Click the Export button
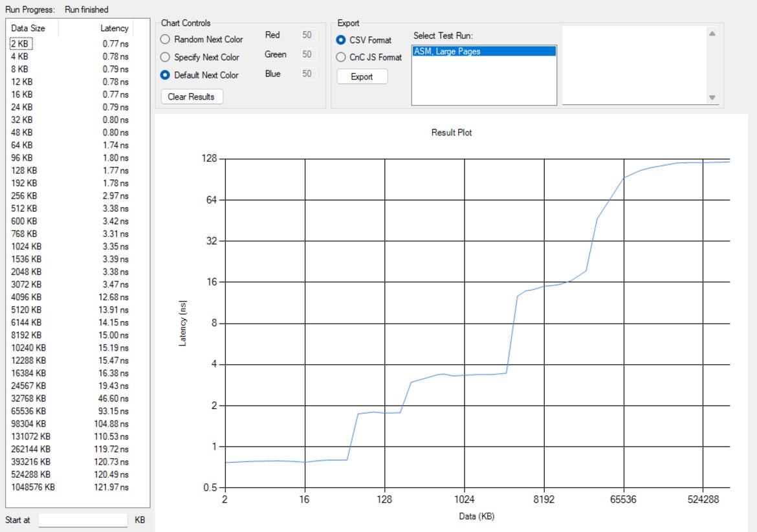Image resolution: width=757 pixels, height=532 pixels. pos(362,76)
